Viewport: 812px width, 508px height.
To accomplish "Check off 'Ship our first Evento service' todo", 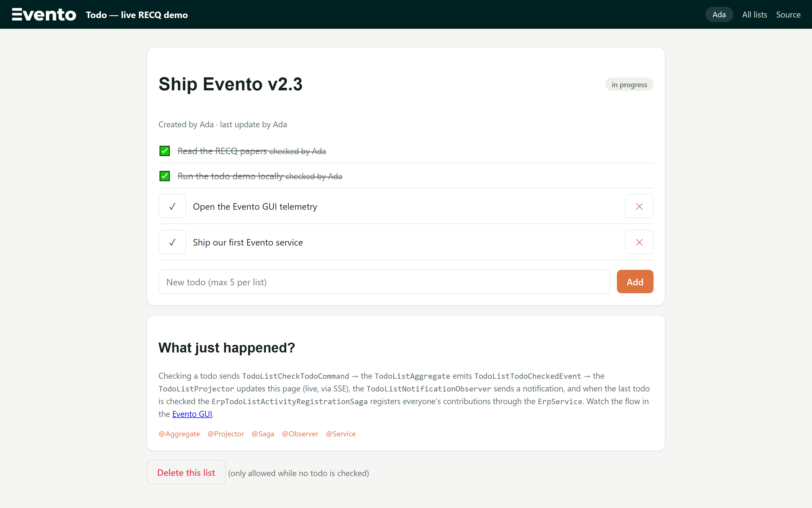I will 172,242.
